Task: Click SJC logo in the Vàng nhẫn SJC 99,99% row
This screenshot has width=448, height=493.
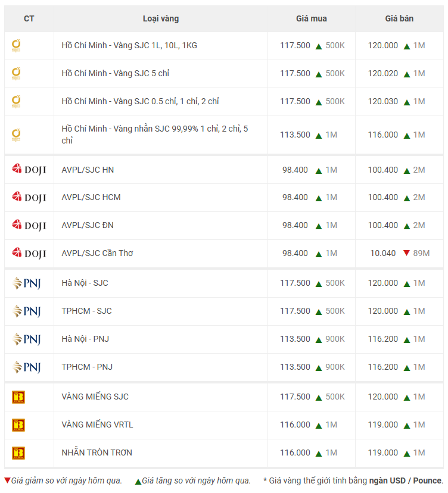Action: click(x=16, y=135)
